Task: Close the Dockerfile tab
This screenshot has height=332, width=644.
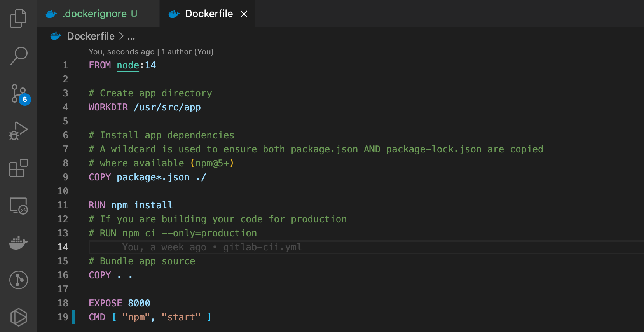Action: 244,14
